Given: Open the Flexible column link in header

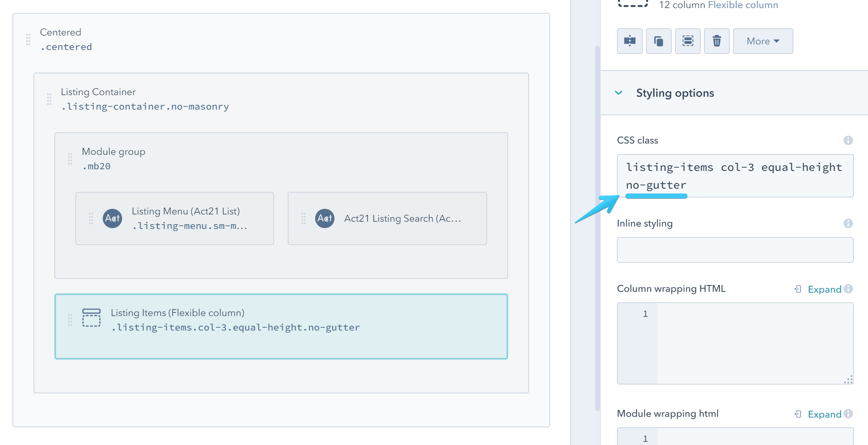Looking at the screenshot, I should coord(743,5).
